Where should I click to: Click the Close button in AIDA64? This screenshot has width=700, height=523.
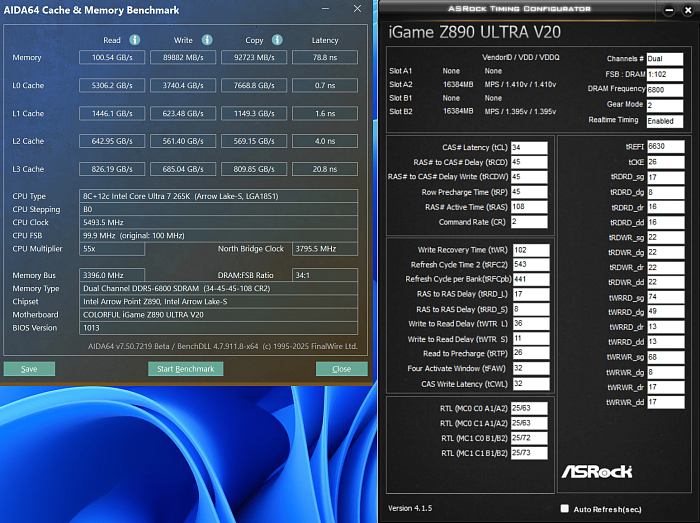point(342,369)
